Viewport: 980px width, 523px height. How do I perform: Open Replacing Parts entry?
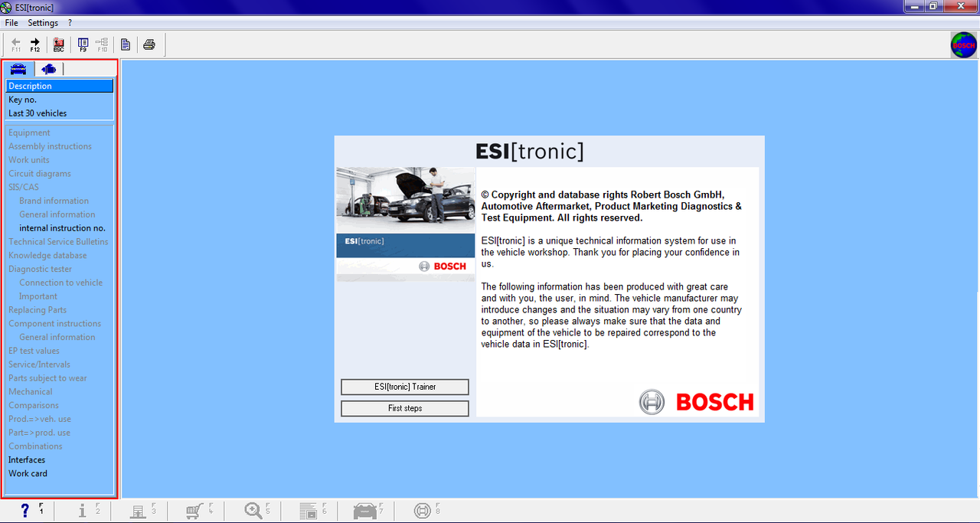coord(38,310)
